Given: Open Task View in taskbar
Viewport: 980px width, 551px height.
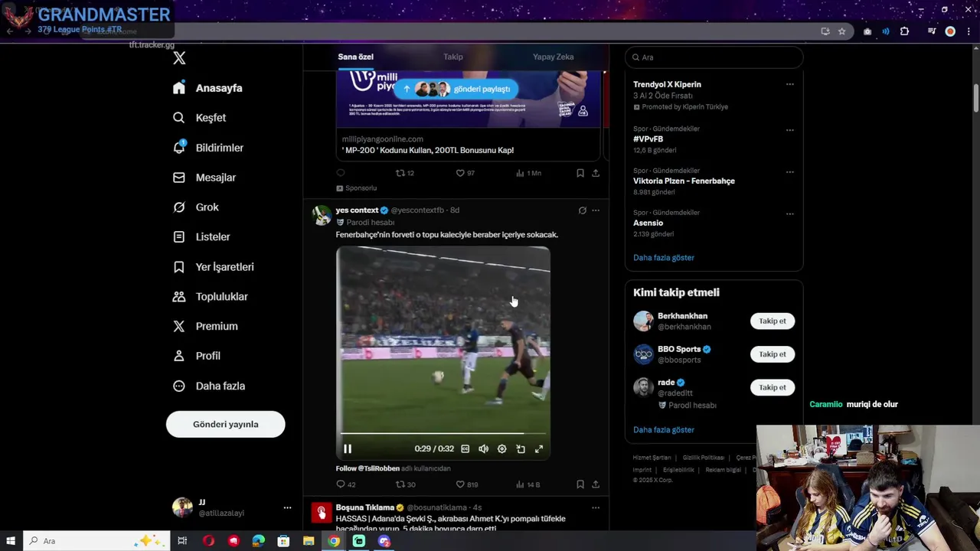Looking at the screenshot, I should click(182, 541).
